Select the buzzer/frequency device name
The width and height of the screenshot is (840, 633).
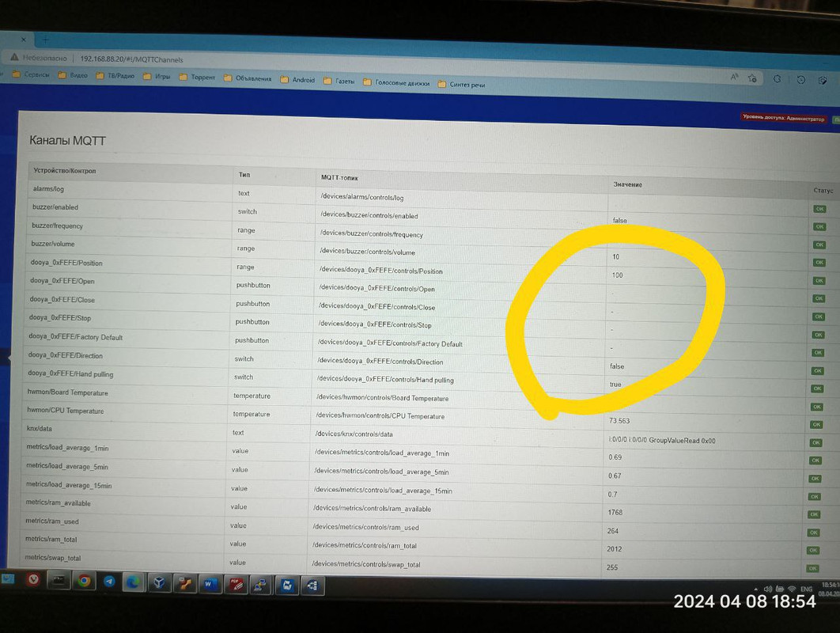pyautogui.click(x=57, y=226)
